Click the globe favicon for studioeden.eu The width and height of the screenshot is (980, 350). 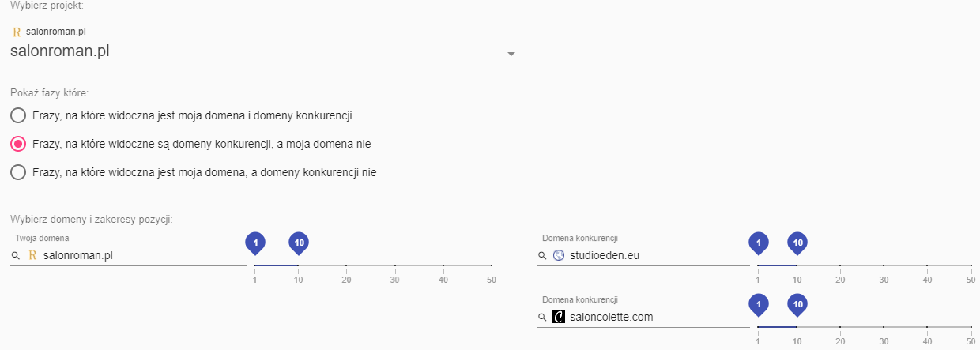click(559, 255)
